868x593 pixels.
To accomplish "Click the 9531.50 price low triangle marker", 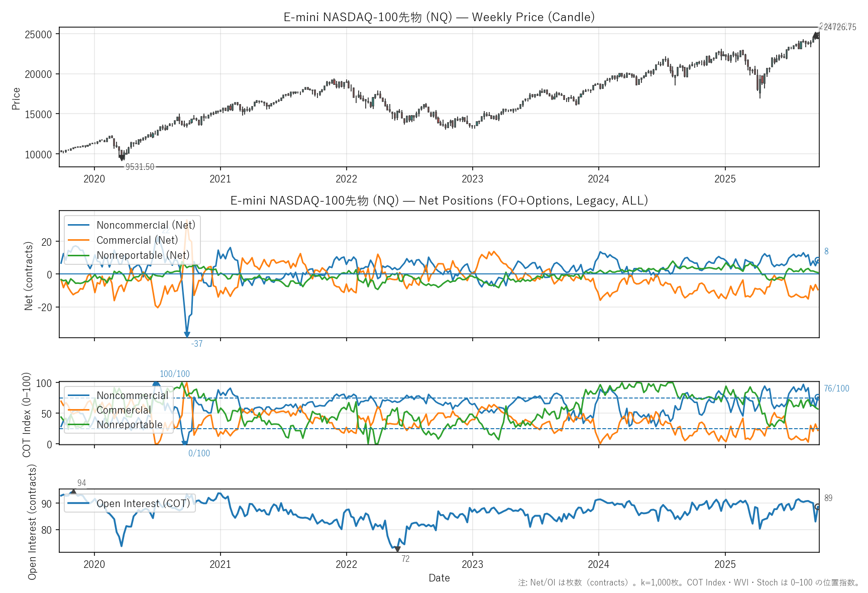I will [122, 158].
